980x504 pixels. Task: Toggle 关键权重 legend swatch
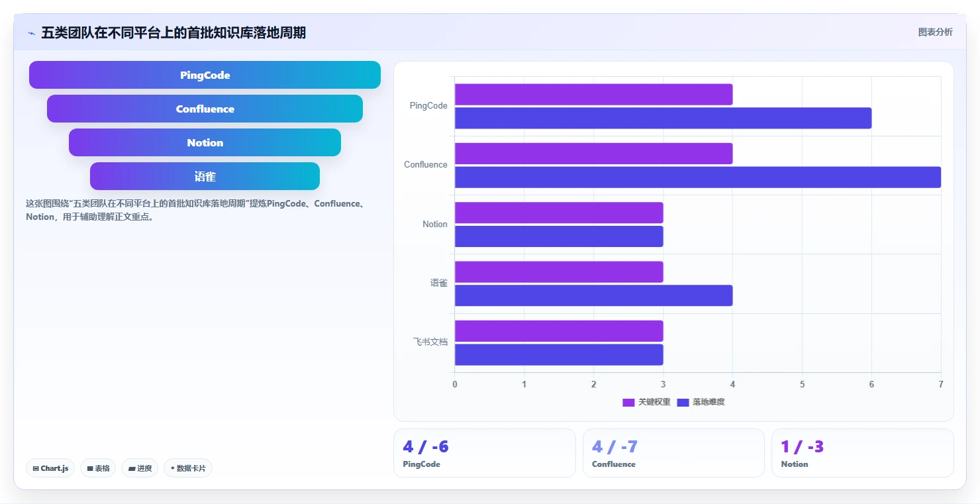coord(628,403)
